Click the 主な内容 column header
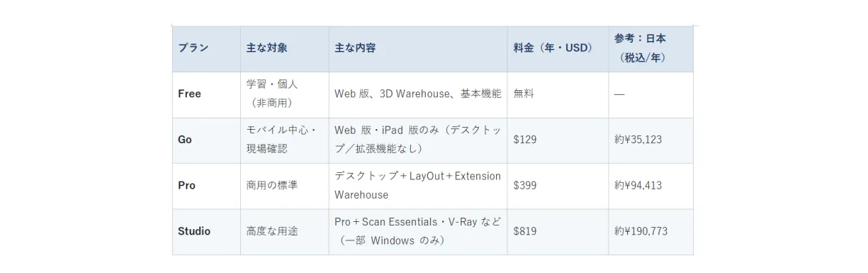Screen dimensions: 868x273 pyautogui.click(x=418, y=49)
